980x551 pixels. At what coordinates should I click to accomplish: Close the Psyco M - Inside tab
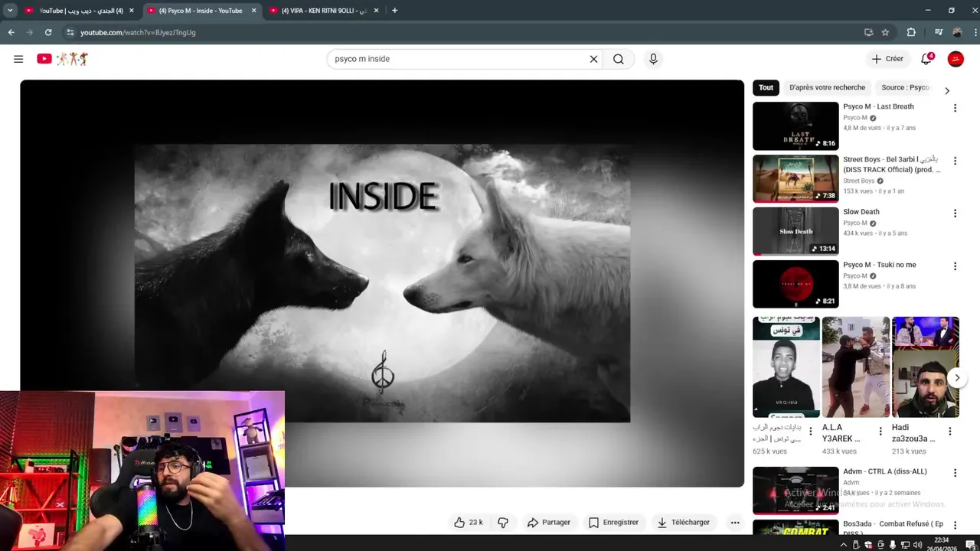pyautogui.click(x=254, y=11)
